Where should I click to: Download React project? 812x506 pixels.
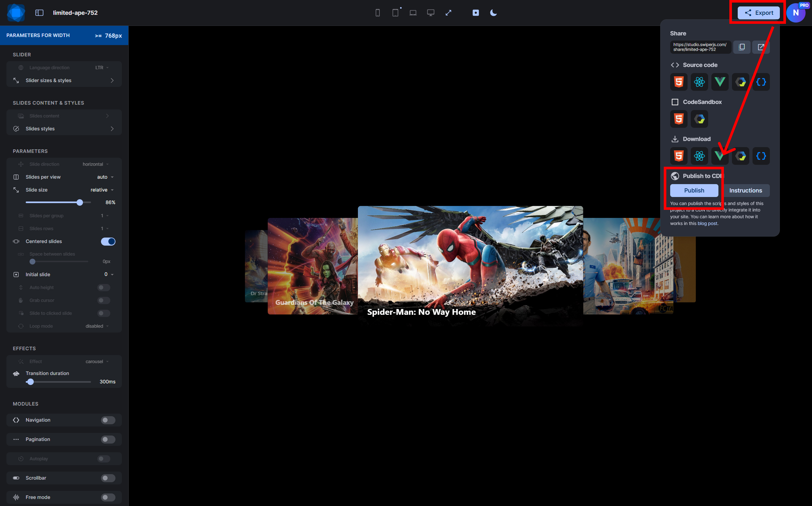tap(699, 156)
